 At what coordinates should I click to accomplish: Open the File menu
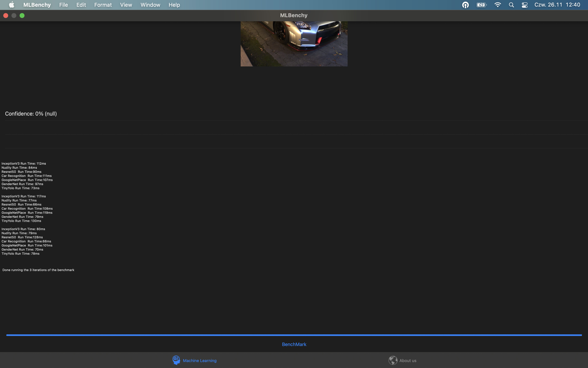coord(63,5)
